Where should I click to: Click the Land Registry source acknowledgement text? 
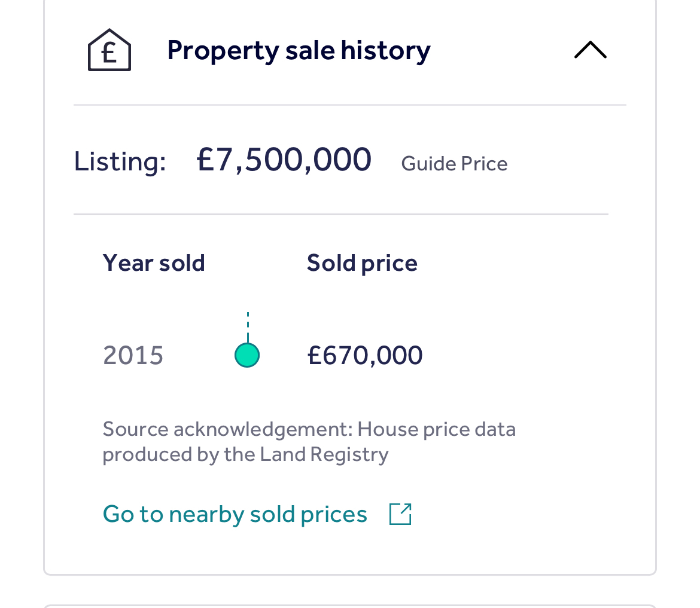(x=309, y=442)
